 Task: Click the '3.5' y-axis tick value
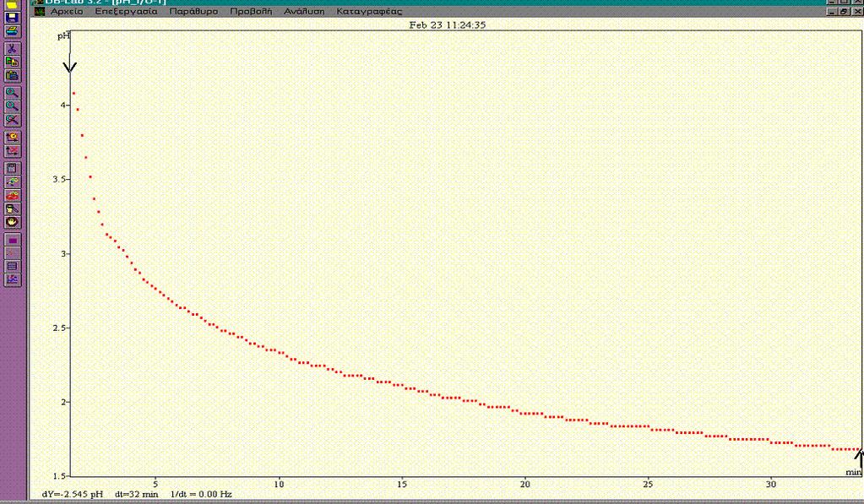pyautogui.click(x=59, y=180)
